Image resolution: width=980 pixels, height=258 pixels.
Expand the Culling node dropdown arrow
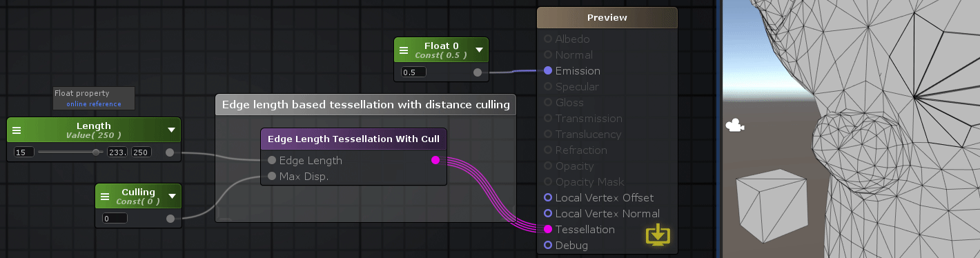(171, 196)
